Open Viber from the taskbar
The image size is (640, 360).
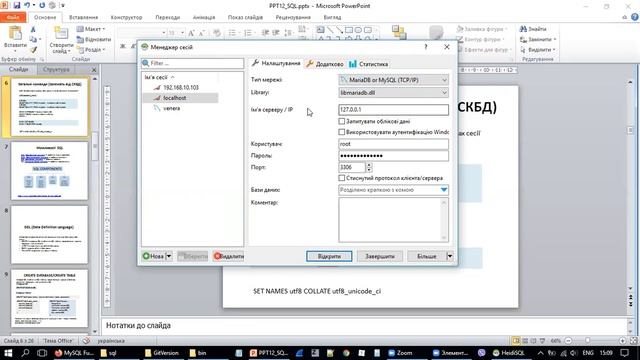click(482, 353)
